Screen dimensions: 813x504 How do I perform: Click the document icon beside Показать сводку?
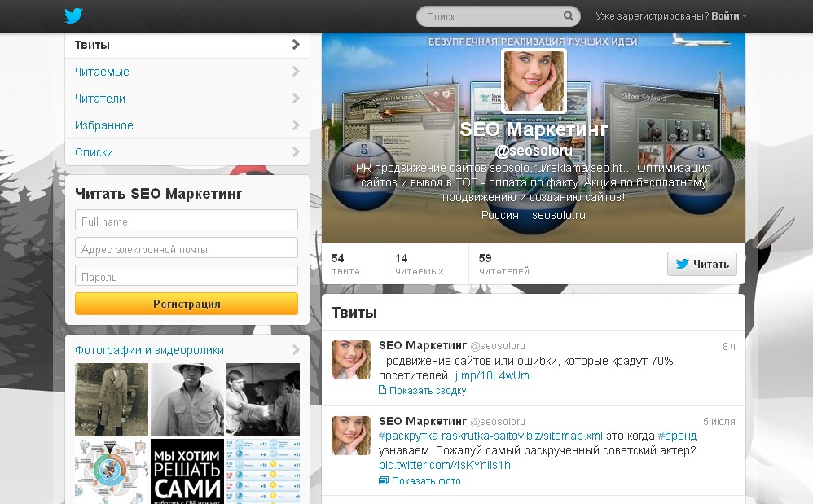pos(382,390)
